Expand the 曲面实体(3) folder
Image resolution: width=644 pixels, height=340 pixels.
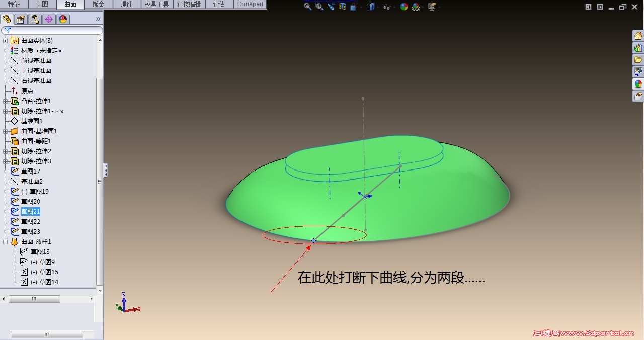(5, 40)
